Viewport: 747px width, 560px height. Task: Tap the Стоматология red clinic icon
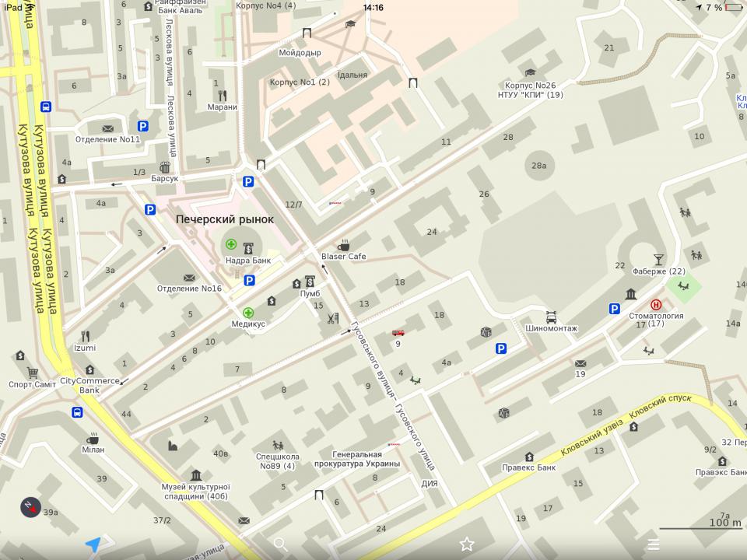pos(656,305)
